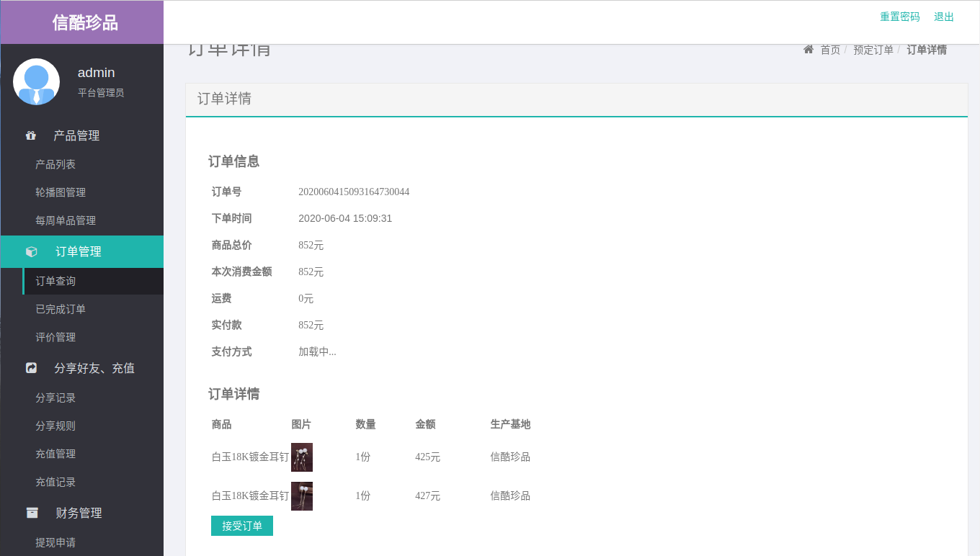Go to 评价管理 page
This screenshot has width=980, height=556.
point(55,337)
